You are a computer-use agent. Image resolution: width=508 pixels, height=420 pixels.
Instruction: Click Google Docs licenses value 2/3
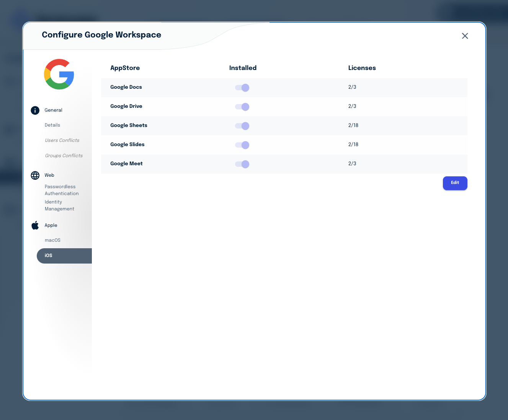tap(352, 87)
